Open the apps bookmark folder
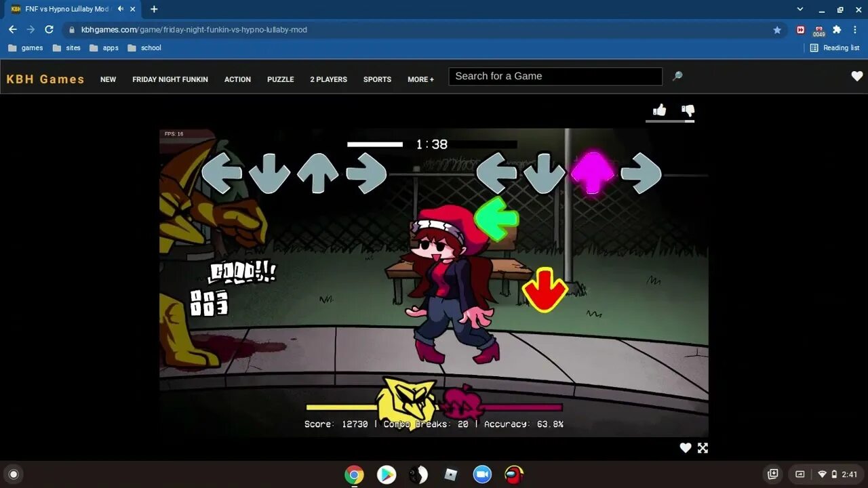This screenshot has height=488, width=868. pyautogui.click(x=104, y=48)
